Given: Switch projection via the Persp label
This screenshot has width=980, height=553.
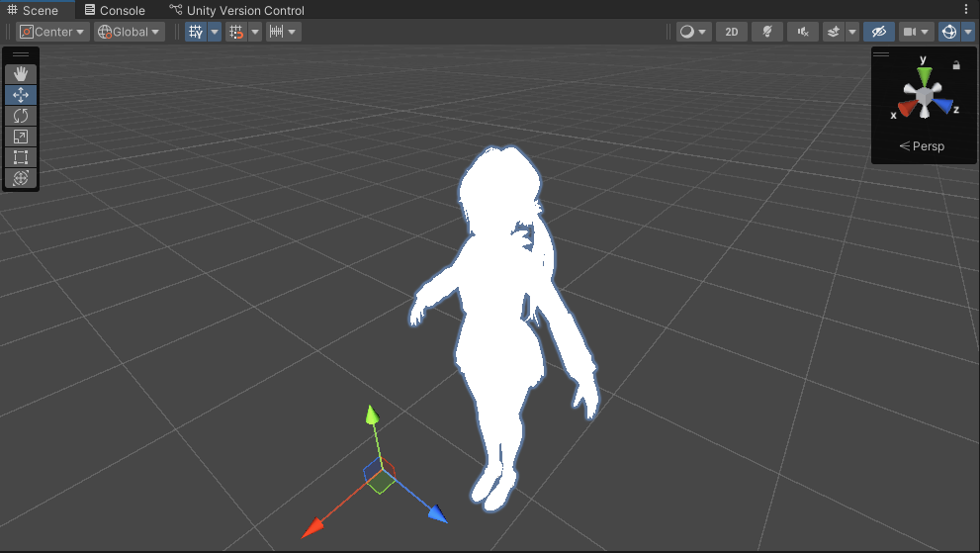Looking at the screenshot, I should point(922,145).
